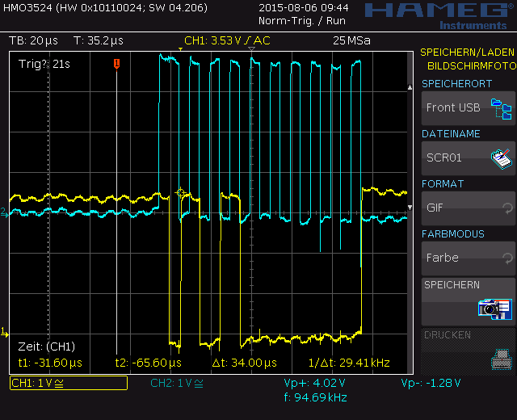
Task: Click the printer icon under DRUCKEN
Action: point(502,359)
